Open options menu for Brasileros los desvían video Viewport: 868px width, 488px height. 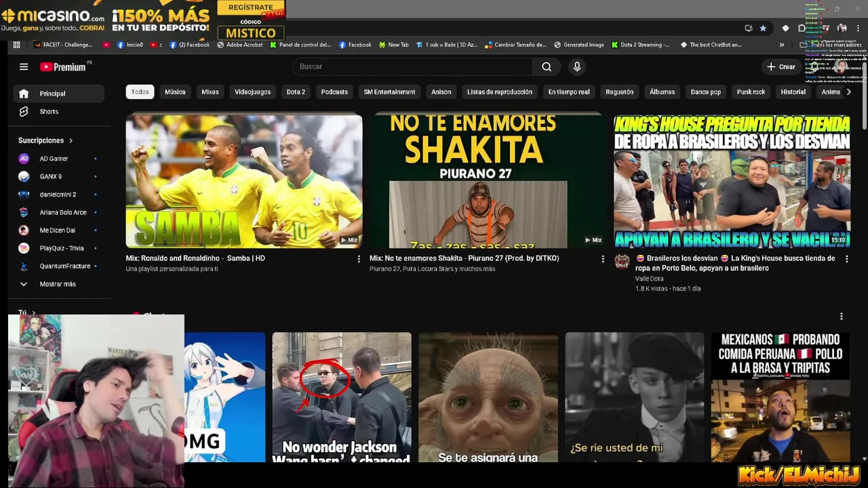click(846, 259)
